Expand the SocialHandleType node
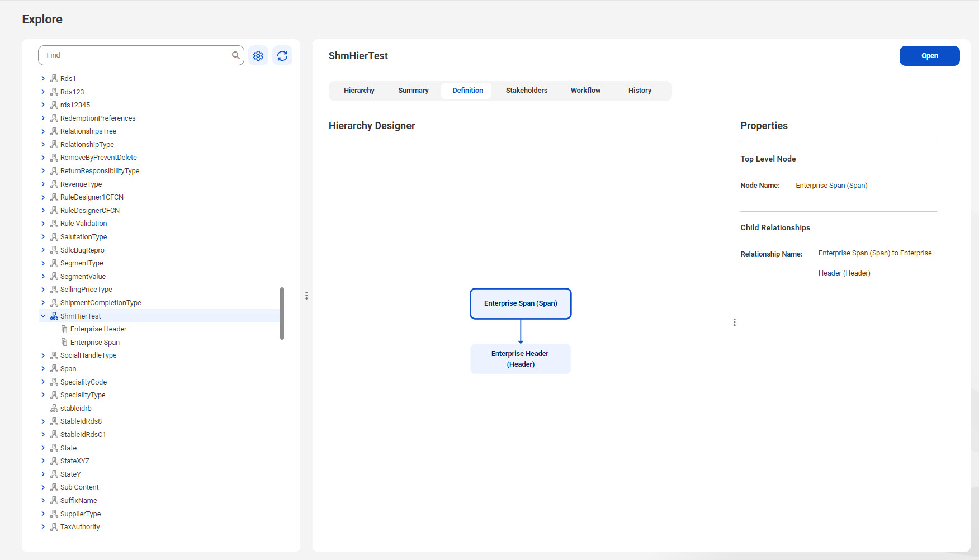The image size is (979, 560). click(x=43, y=355)
